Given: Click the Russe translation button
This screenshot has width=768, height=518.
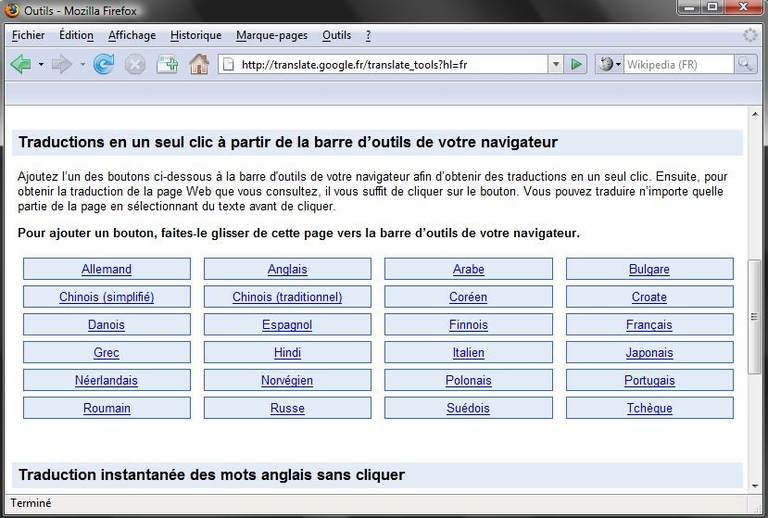Looking at the screenshot, I should (x=288, y=408).
